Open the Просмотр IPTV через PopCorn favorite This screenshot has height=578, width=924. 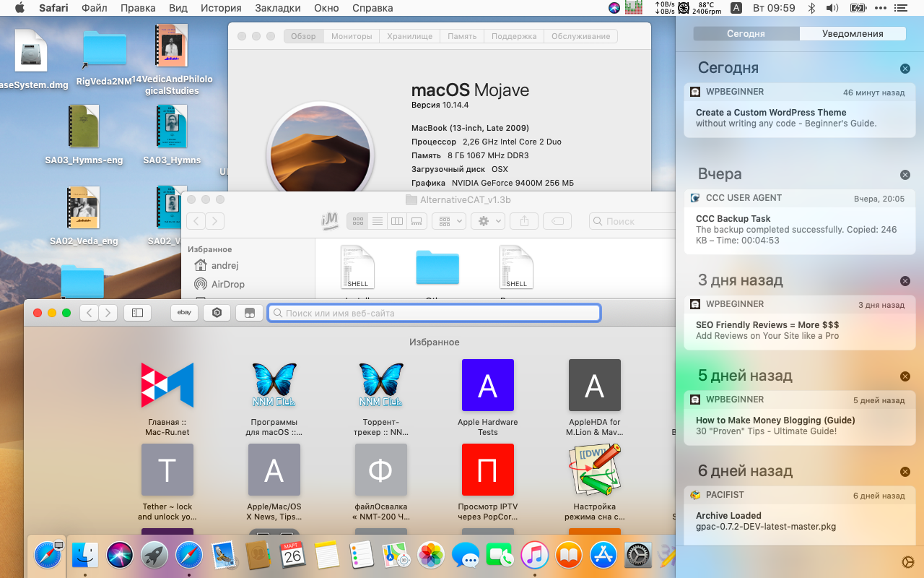[488, 483]
